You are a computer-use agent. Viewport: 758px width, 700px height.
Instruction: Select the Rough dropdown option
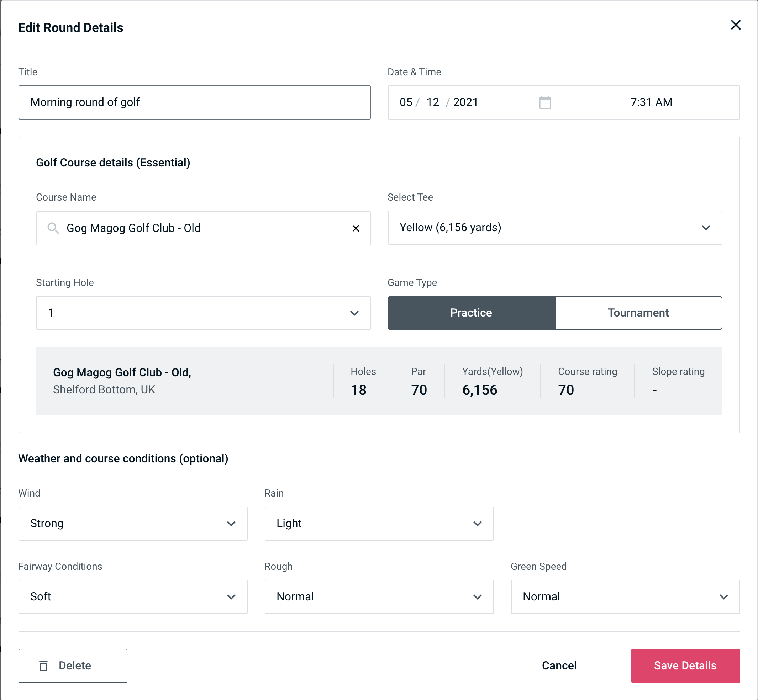379,596
